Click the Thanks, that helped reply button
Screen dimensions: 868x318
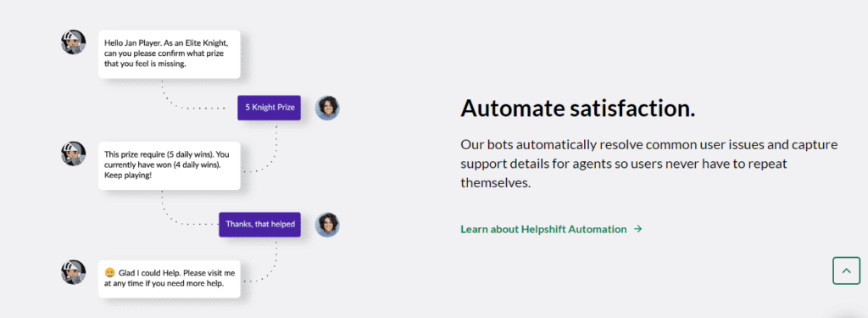[x=259, y=225]
